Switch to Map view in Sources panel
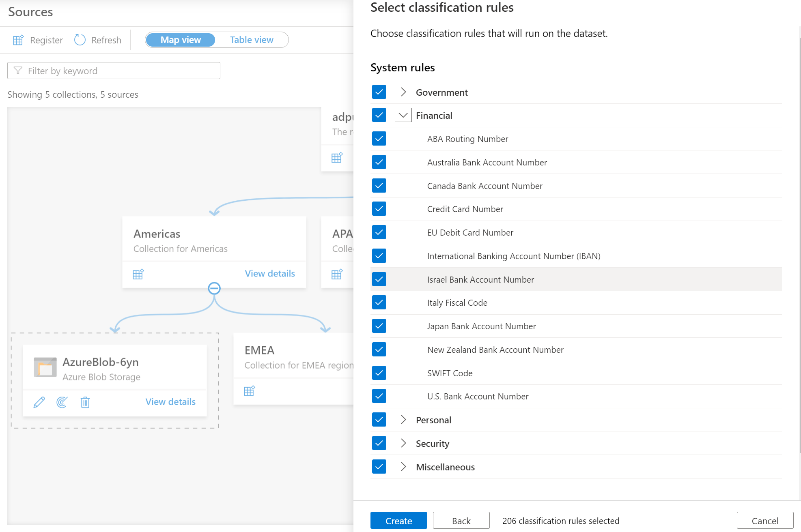 tap(181, 39)
